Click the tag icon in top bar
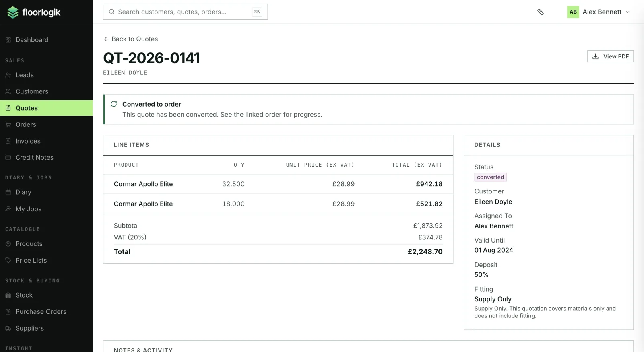The width and height of the screenshot is (644, 352). click(x=541, y=12)
